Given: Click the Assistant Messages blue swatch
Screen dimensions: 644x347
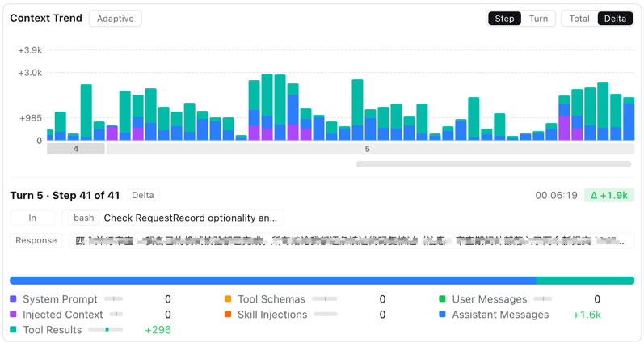Looking at the screenshot, I should pyautogui.click(x=442, y=314).
